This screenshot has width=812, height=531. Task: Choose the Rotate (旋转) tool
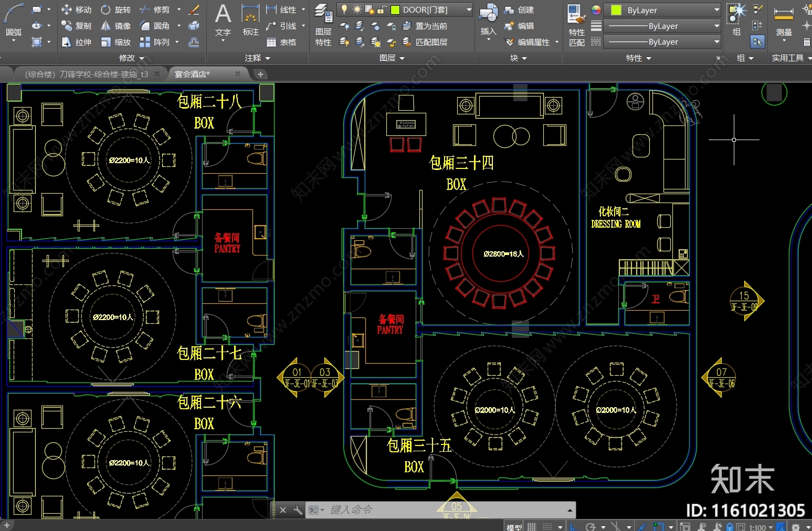(115, 9)
